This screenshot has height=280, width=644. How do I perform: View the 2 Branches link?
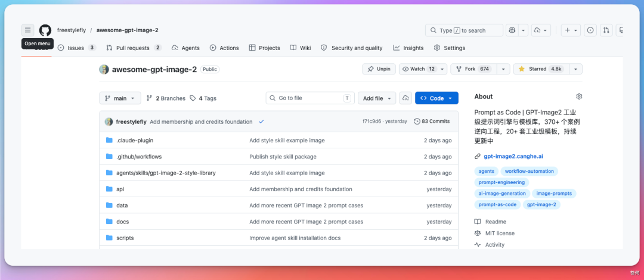[166, 98]
